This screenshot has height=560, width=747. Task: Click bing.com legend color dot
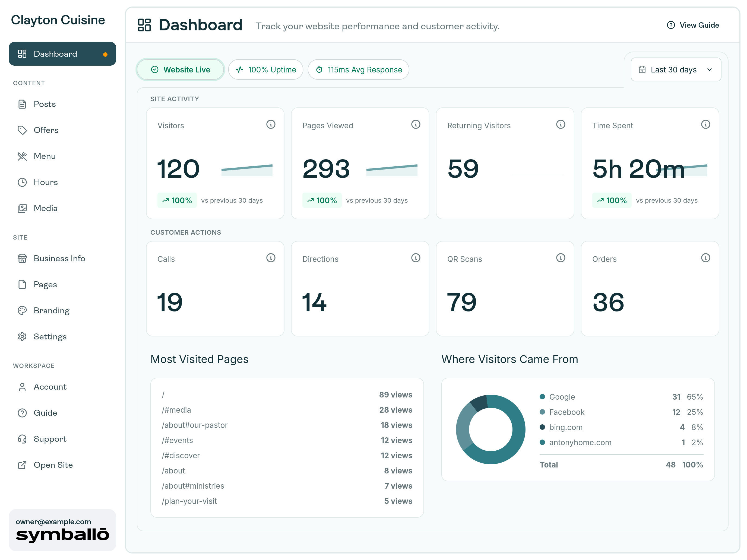click(x=542, y=427)
